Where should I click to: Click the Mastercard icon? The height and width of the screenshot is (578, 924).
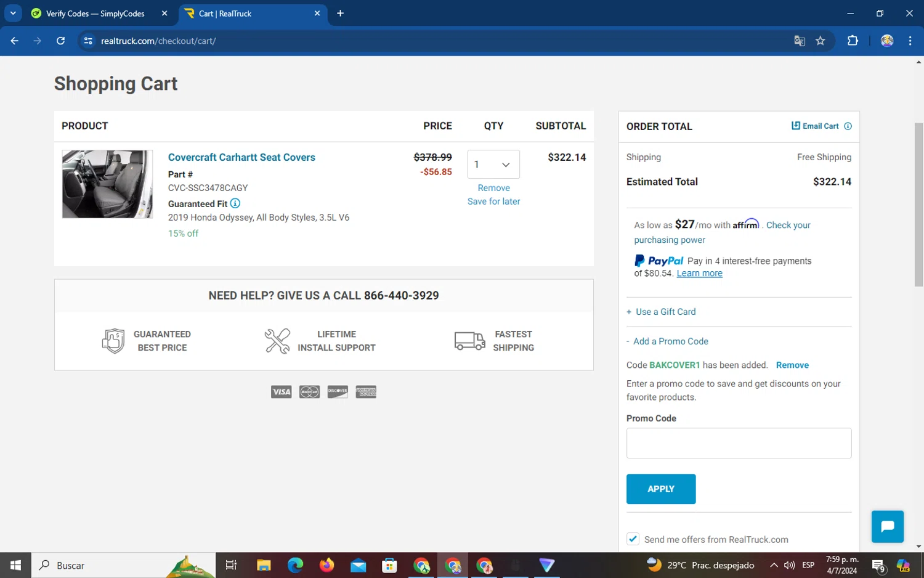309,392
